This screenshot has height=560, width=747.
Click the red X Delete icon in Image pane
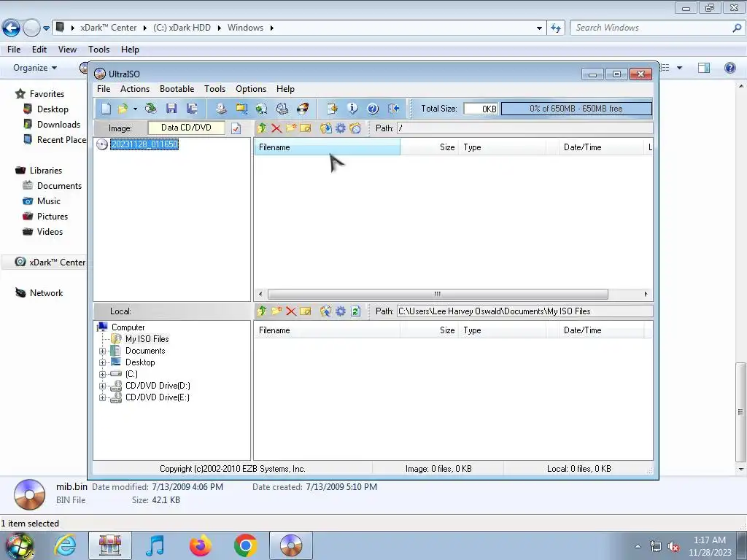coord(276,128)
